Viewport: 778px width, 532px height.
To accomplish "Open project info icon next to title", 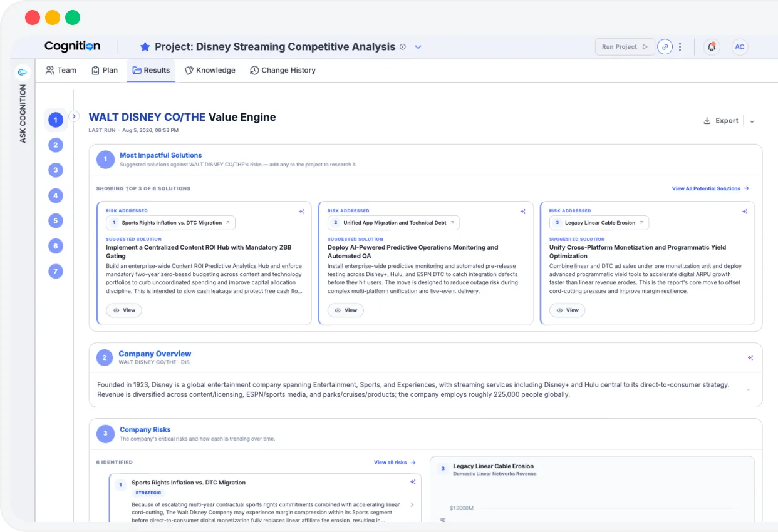I will (403, 47).
